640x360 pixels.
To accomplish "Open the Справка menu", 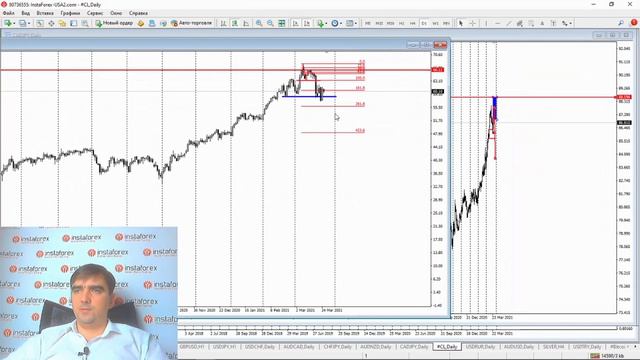I will tap(138, 13).
